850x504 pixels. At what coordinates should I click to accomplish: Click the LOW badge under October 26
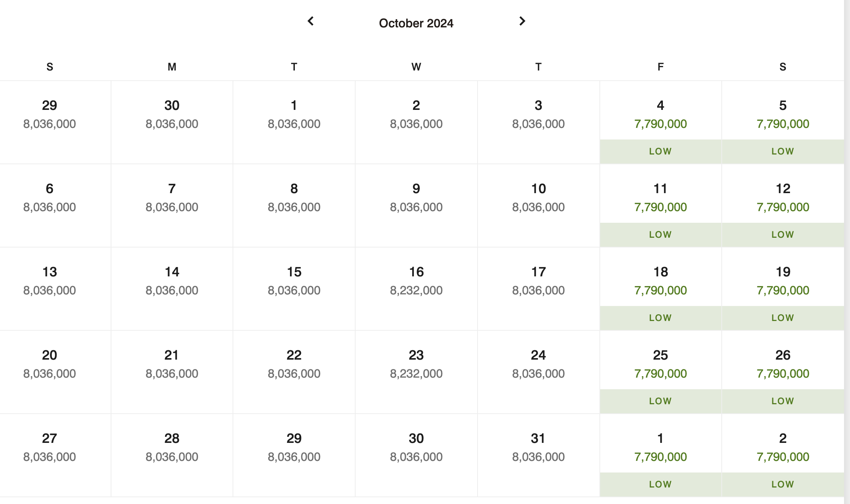tap(783, 401)
